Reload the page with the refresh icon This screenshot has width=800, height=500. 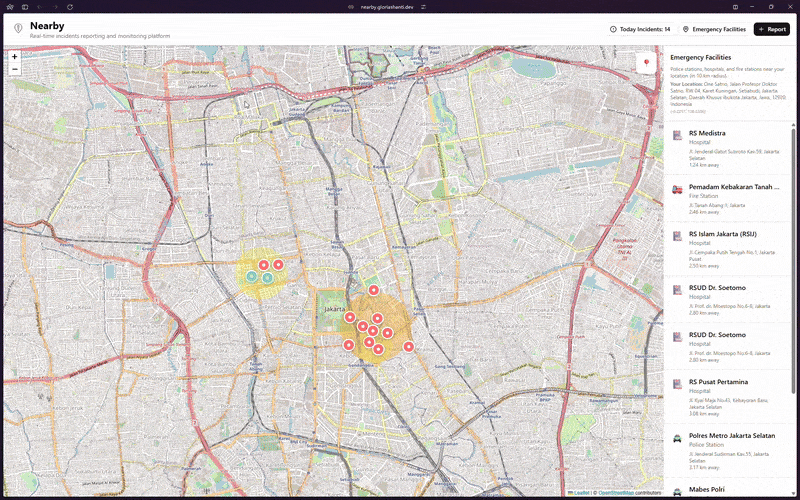70,7
